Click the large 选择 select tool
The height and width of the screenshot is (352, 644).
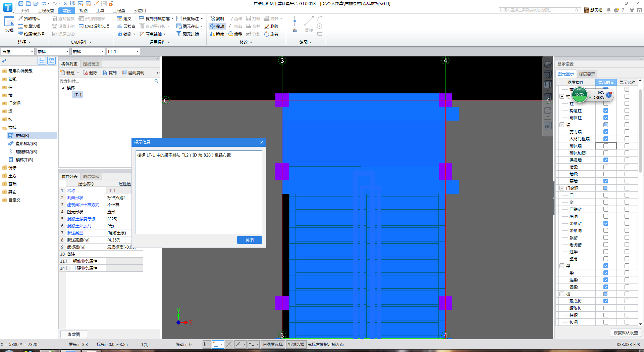pos(9,24)
